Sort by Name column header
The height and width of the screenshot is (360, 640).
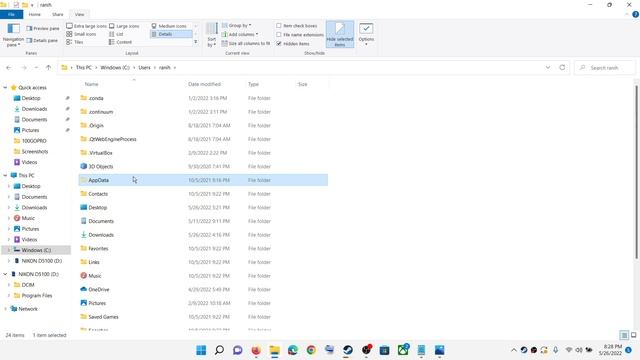pos(91,84)
